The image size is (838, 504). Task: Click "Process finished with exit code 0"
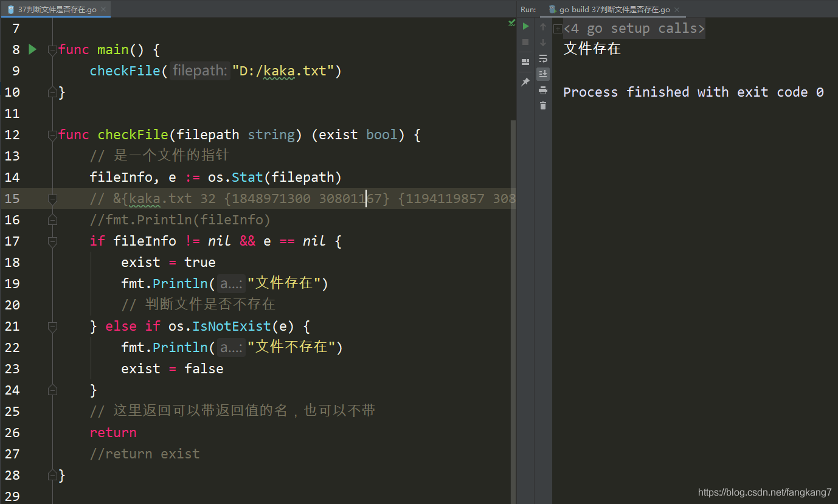click(x=693, y=92)
